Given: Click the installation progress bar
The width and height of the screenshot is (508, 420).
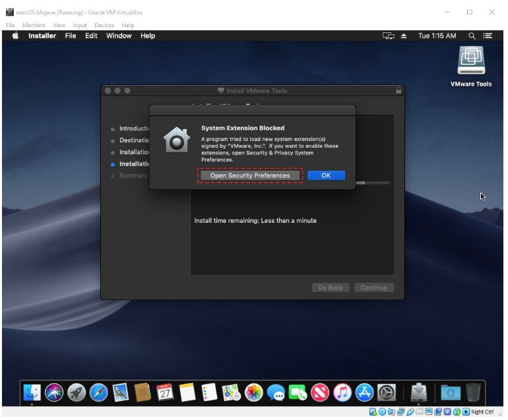Looking at the screenshot, I should tap(373, 183).
